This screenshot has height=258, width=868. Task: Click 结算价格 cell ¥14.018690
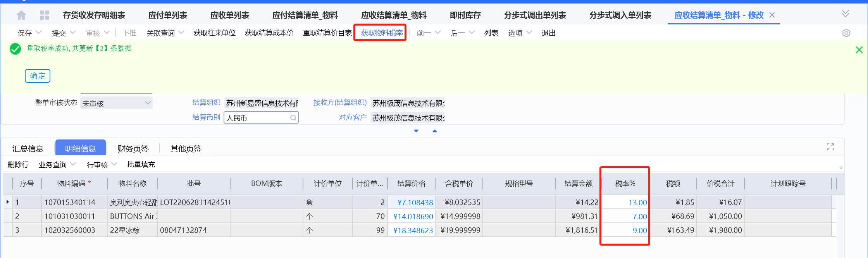click(411, 216)
